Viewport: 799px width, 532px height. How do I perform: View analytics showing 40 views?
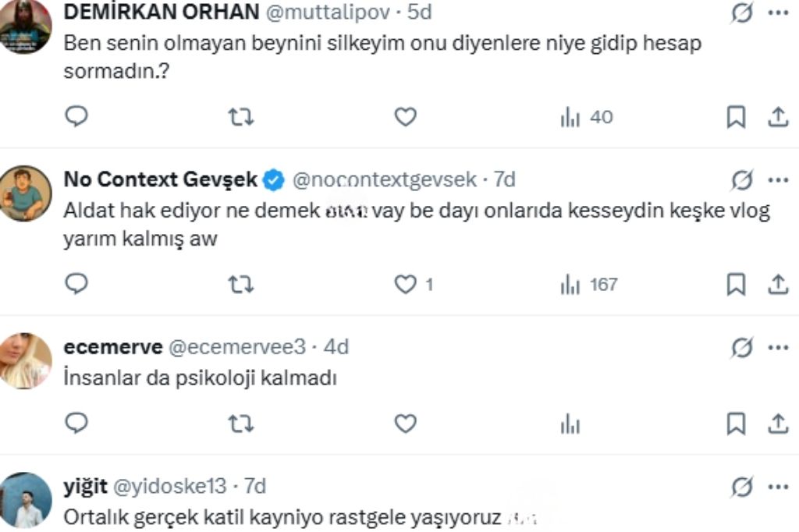[x=587, y=117]
